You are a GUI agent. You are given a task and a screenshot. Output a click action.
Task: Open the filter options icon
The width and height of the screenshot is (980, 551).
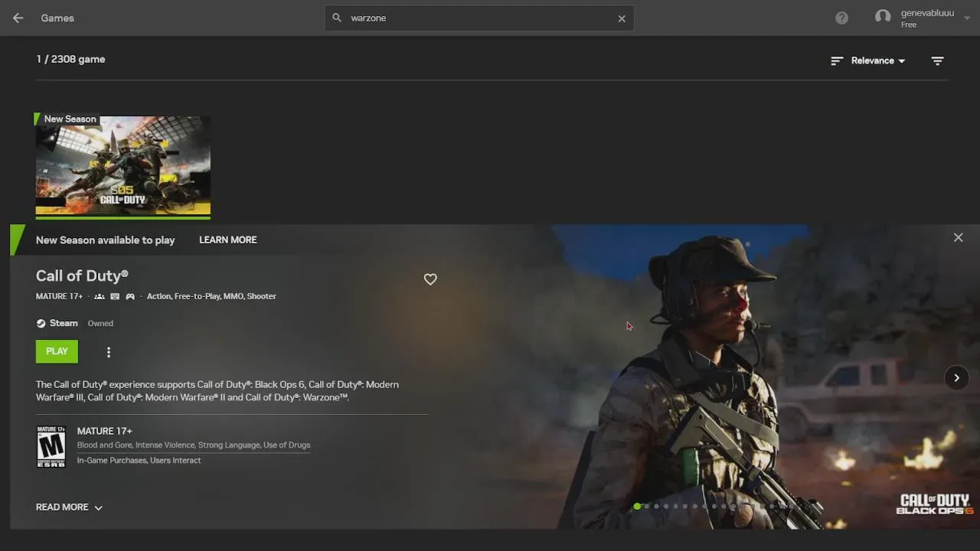point(937,60)
